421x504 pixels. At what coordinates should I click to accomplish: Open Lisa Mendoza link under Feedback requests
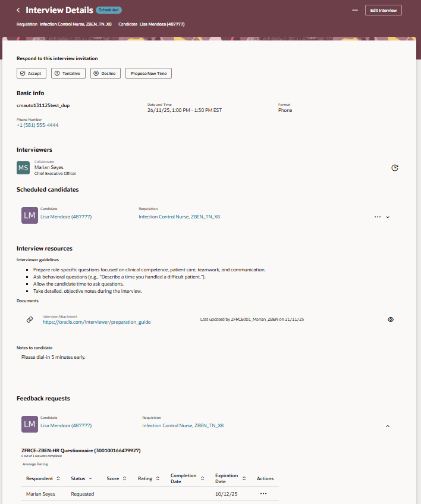(x=66, y=425)
